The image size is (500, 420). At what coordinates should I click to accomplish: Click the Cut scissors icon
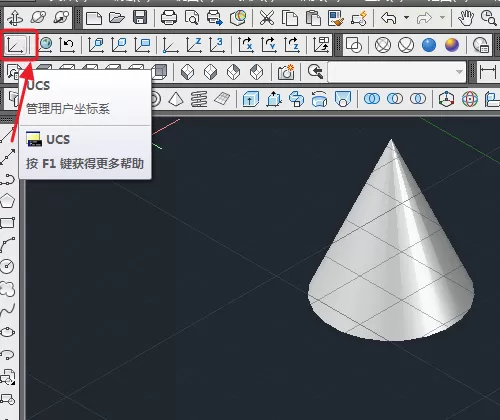click(267, 17)
